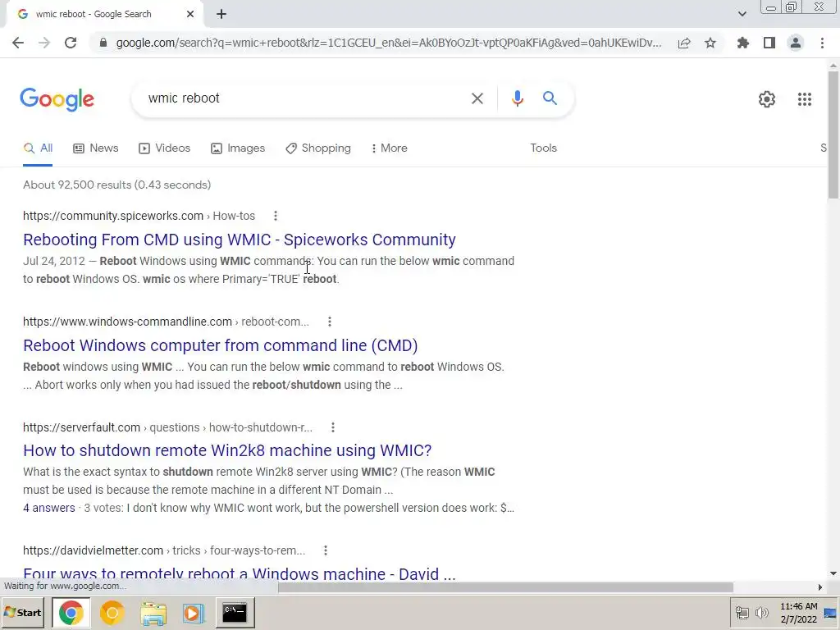
Task: Click the 'About 92,500 results' text
Action: point(116,185)
